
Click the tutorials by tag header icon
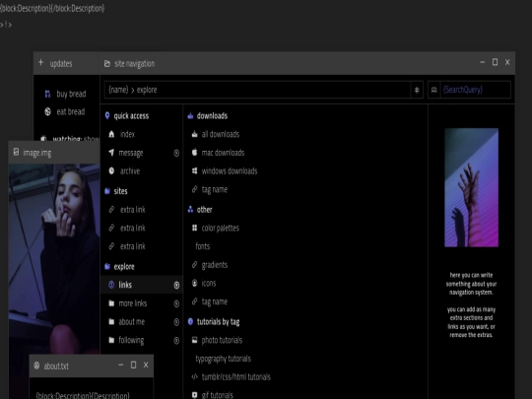click(x=190, y=321)
